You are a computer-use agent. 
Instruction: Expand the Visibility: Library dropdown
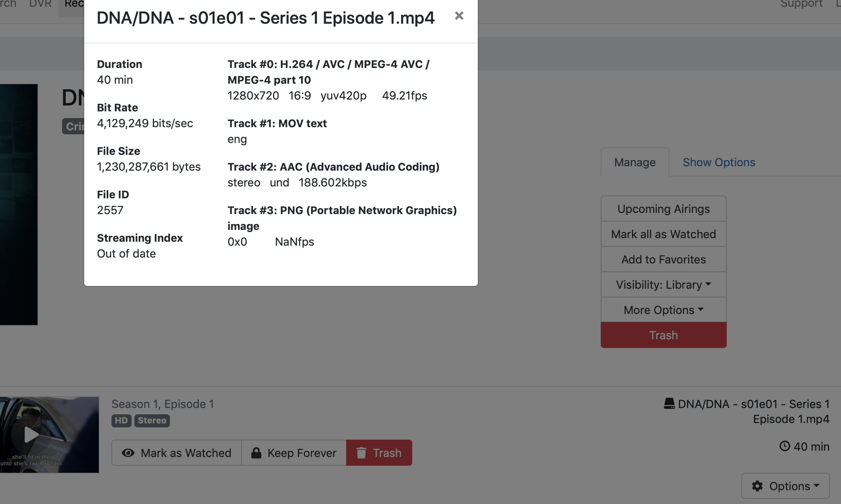(664, 284)
